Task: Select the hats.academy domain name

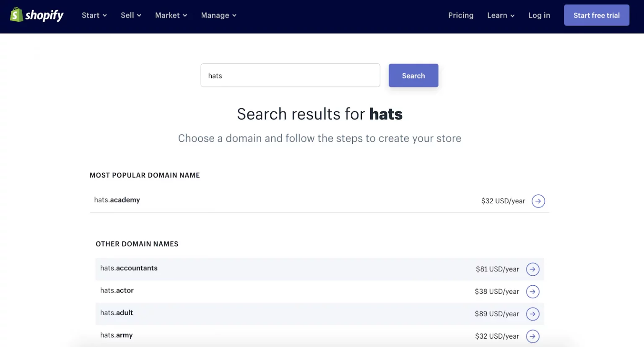Action: (x=117, y=200)
